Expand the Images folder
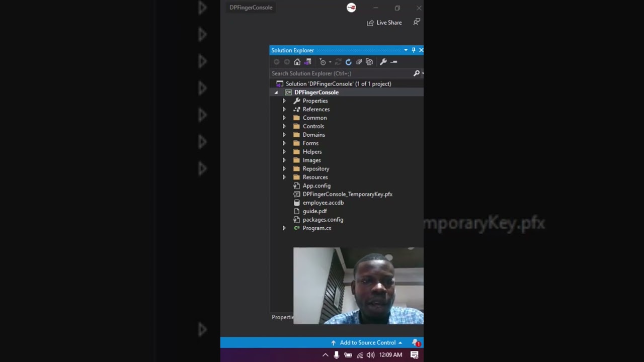Viewport: 644px width, 362px height. pos(284,160)
